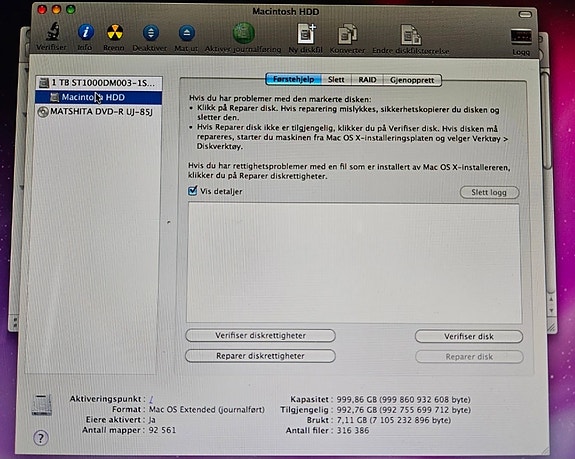Click the Deaktiver unmount icon

coord(150,33)
